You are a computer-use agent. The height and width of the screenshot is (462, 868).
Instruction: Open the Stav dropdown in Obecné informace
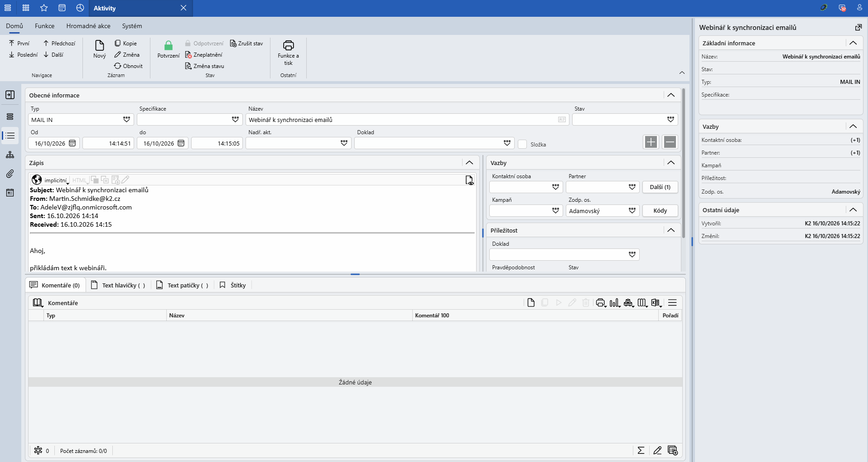[x=670, y=119]
